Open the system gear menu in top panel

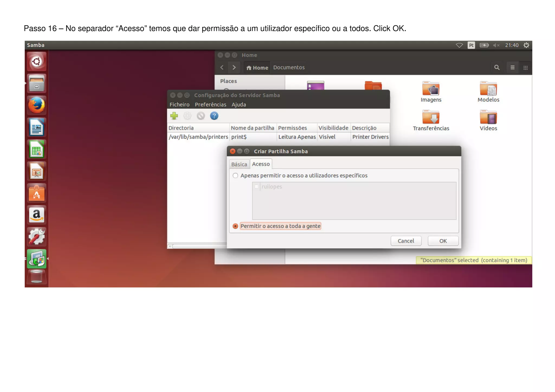(x=526, y=45)
